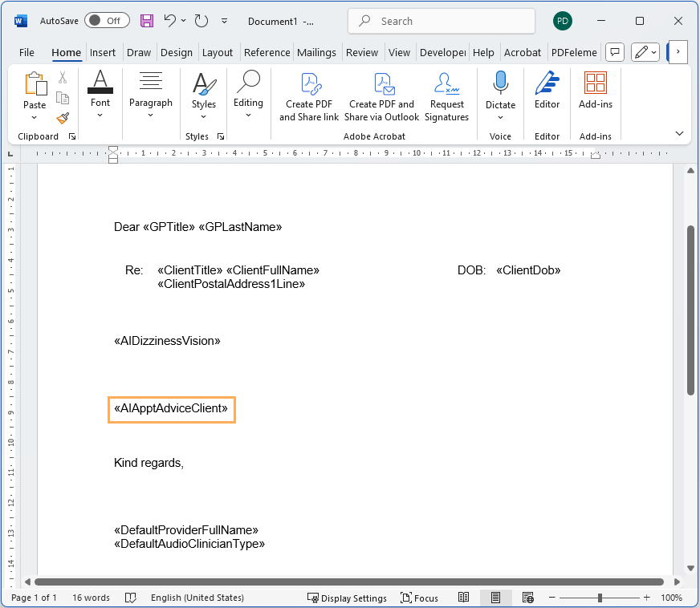Click the «AIApptAdviceClient» merge field
This screenshot has width=700, height=608.
171,408
